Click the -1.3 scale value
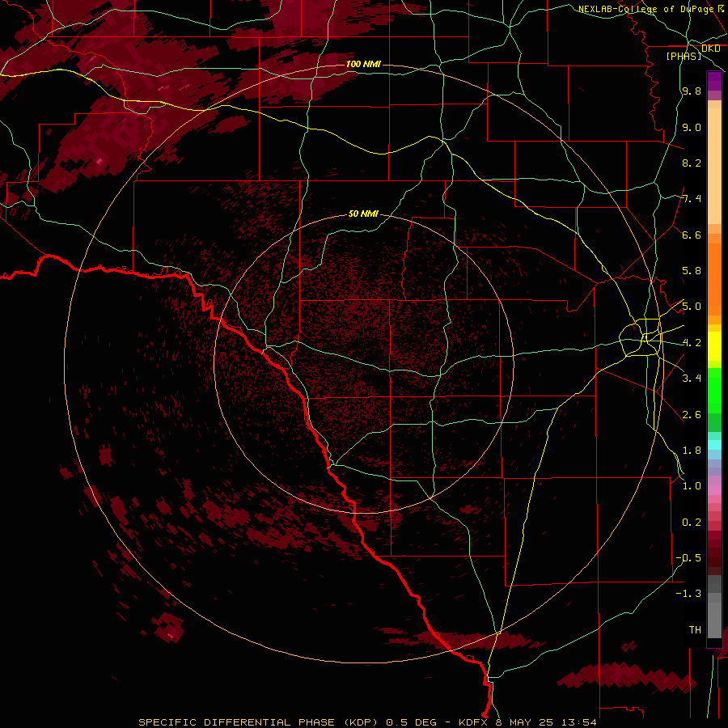The image size is (728, 728). click(x=688, y=594)
